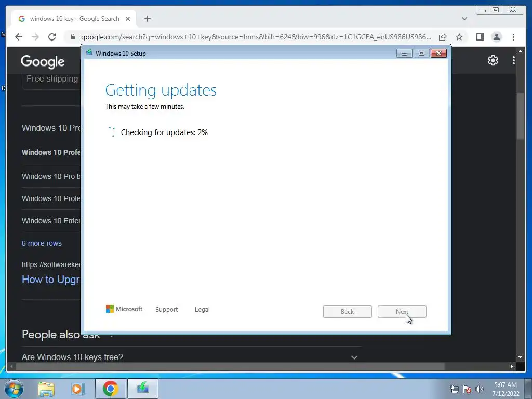Go back in the Chrome browser
Image resolution: width=532 pixels, height=399 pixels.
pos(19,37)
